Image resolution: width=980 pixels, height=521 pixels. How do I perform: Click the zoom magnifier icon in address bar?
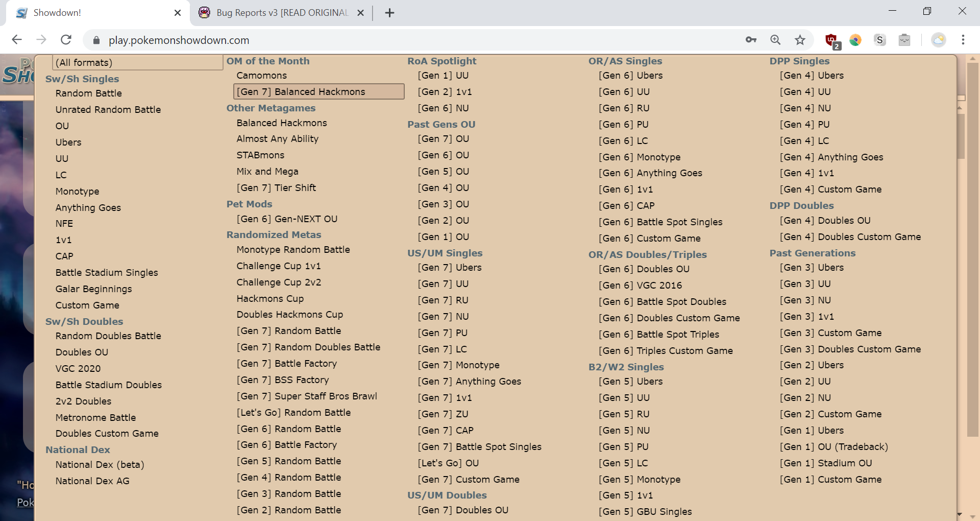pos(775,40)
